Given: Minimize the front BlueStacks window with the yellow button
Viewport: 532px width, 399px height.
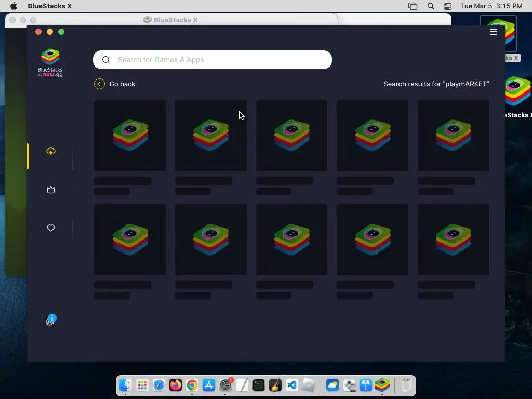Looking at the screenshot, I should click(x=50, y=32).
